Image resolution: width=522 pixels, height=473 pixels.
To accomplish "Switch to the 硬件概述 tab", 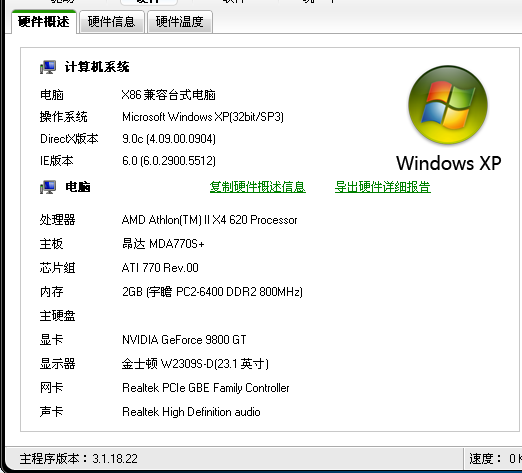I will tap(44, 22).
